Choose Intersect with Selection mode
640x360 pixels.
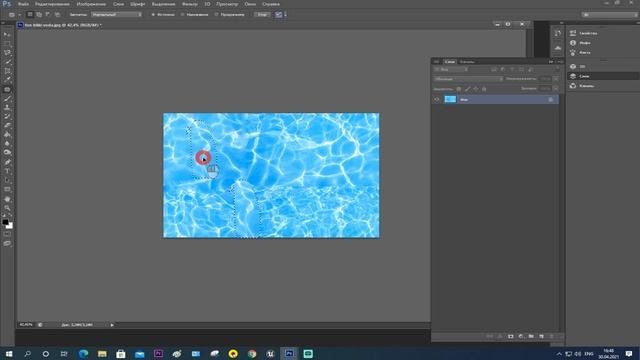(57, 14)
